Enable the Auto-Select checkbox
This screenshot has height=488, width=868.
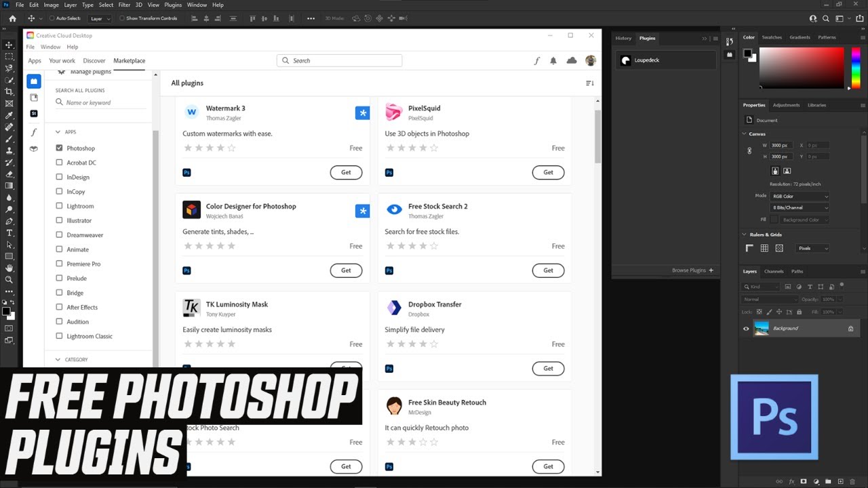tap(52, 18)
